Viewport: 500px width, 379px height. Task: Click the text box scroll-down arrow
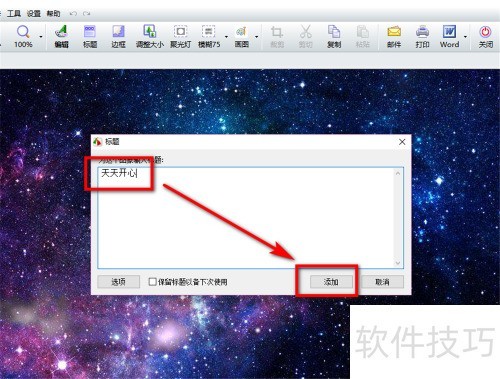tap(398, 263)
